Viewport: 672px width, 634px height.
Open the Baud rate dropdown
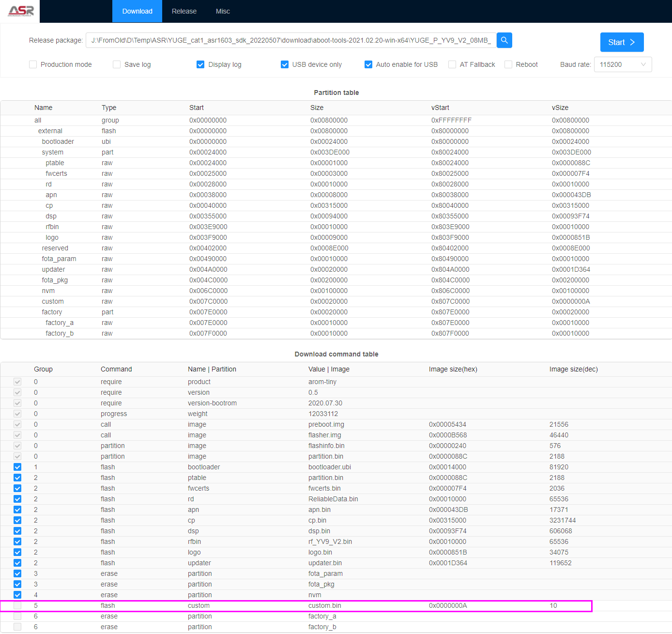623,64
